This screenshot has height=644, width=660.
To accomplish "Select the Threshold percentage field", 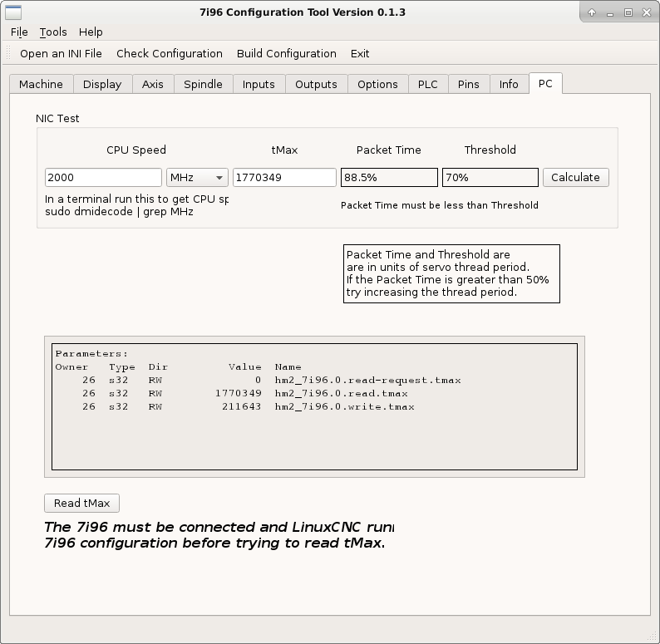I will pos(490,177).
